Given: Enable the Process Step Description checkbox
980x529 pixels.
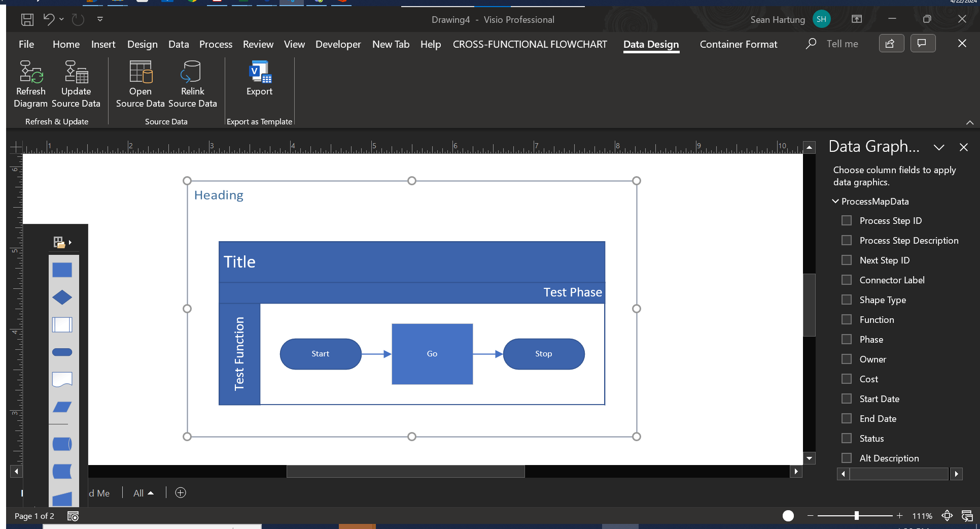Looking at the screenshot, I should [x=847, y=241].
